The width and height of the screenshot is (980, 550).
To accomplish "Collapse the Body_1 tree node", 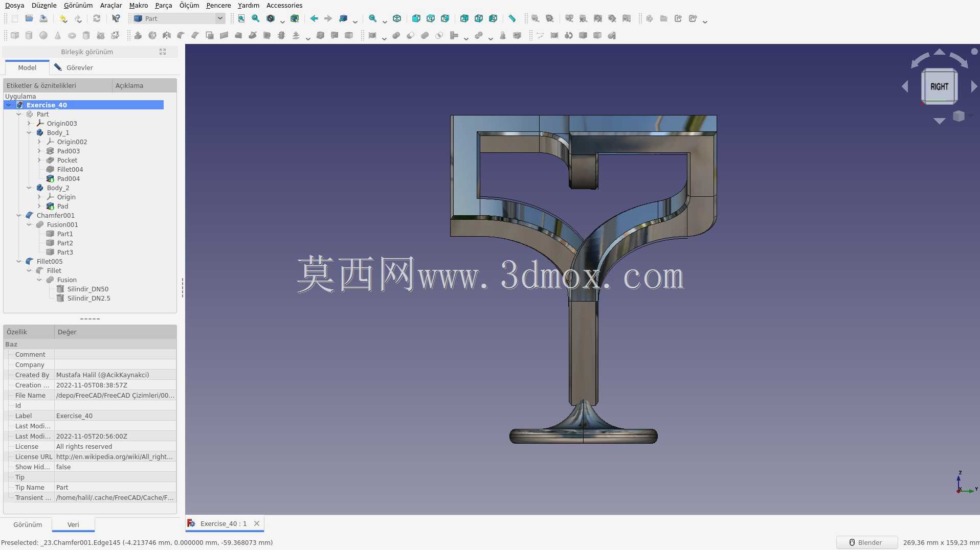I will point(29,132).
